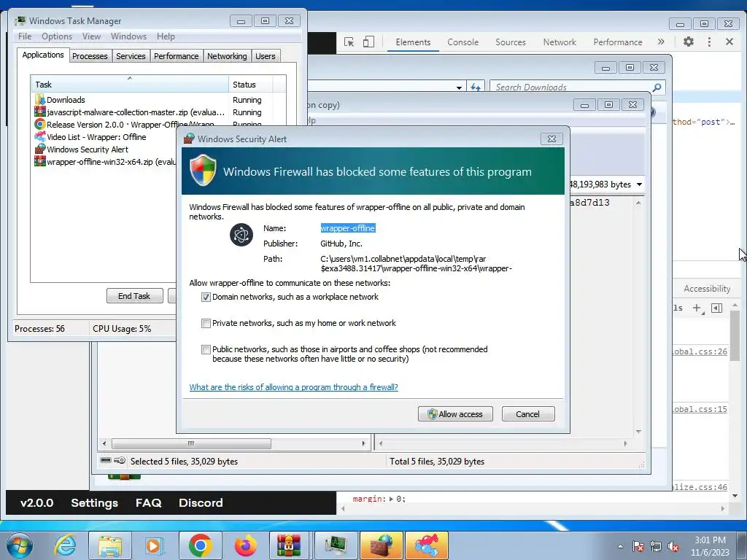Open DevTools settings gear

pos(689,42)
